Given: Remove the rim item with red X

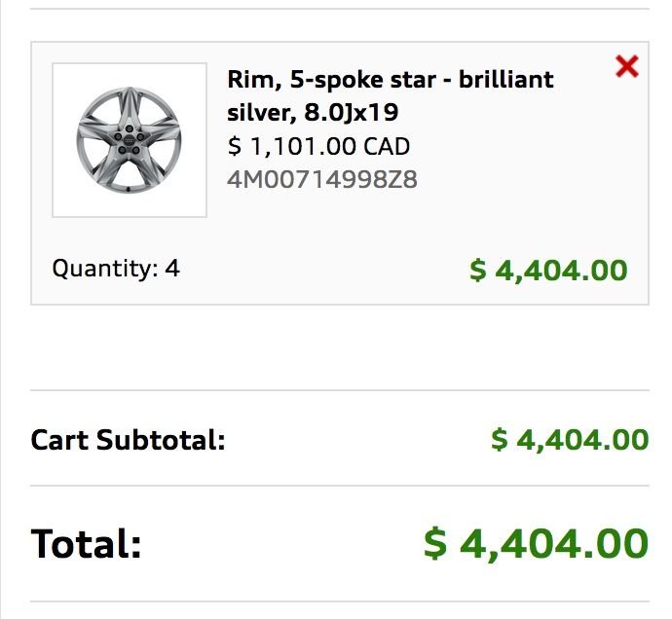Looking at the screenshot, I should 627,66.
